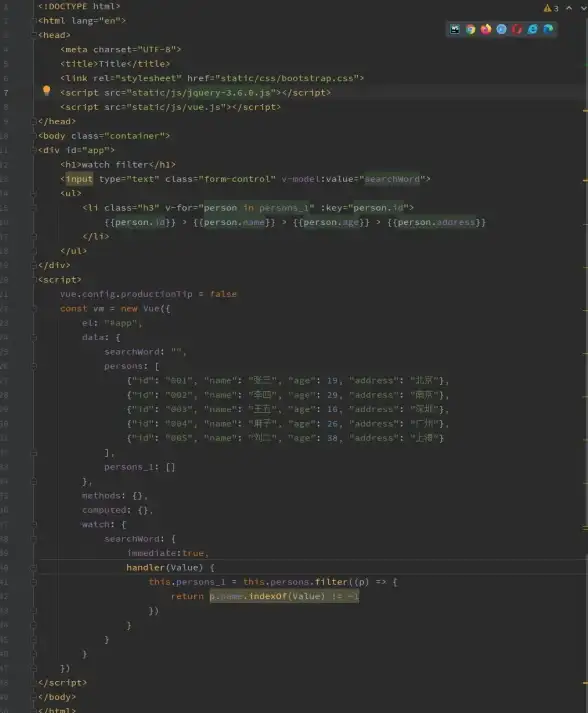Click the closing </body> tag line

[x=57, y=697]
